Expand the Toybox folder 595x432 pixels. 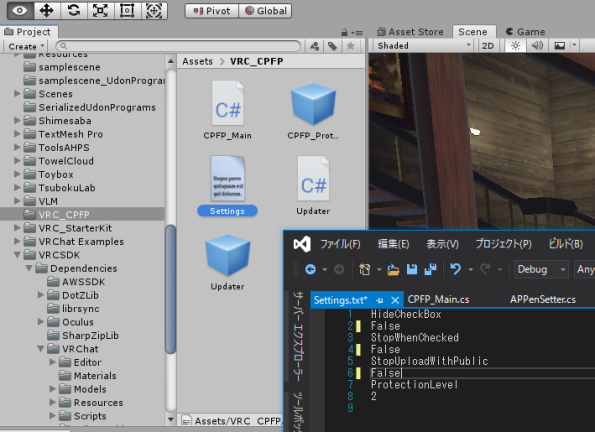pos(17,174)
